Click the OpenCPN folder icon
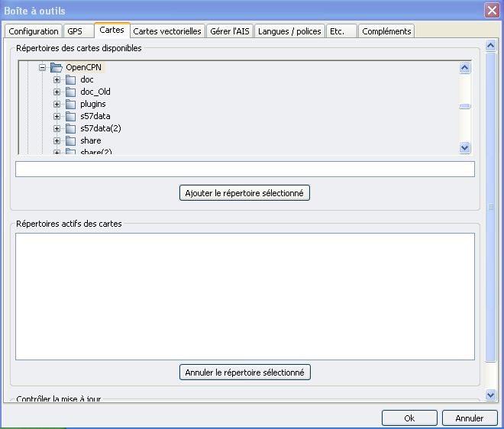The height and width of the screenshot is (429, 504). pyautogui.click(x=57, y=67)
